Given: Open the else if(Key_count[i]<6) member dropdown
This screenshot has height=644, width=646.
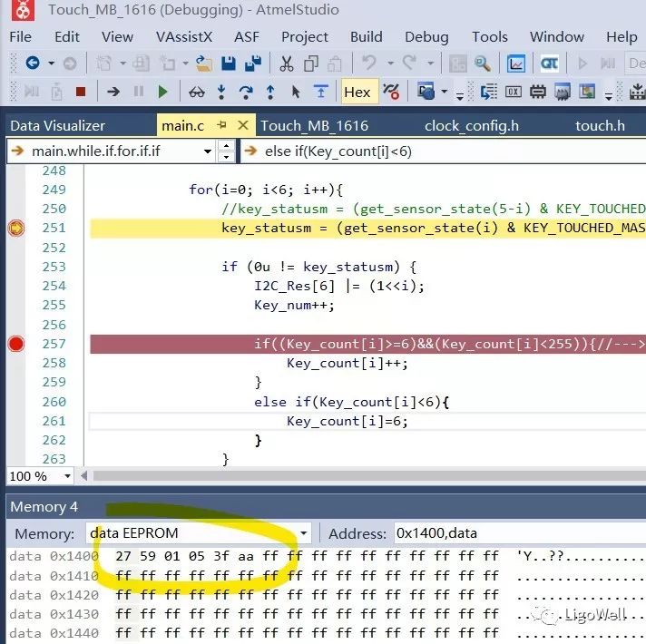Looking at the screenshot, I should pyautogui.click(x=443, y=151).
